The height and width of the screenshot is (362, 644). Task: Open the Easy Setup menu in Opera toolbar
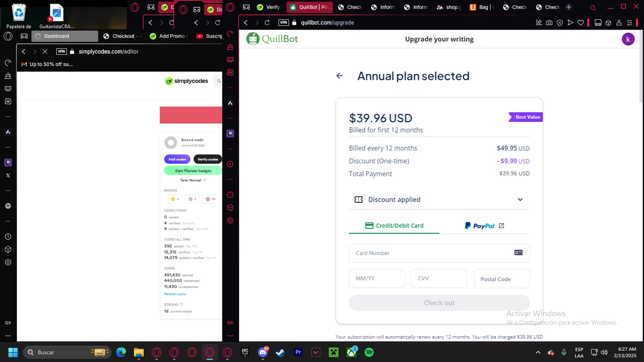tap(629, 23)
